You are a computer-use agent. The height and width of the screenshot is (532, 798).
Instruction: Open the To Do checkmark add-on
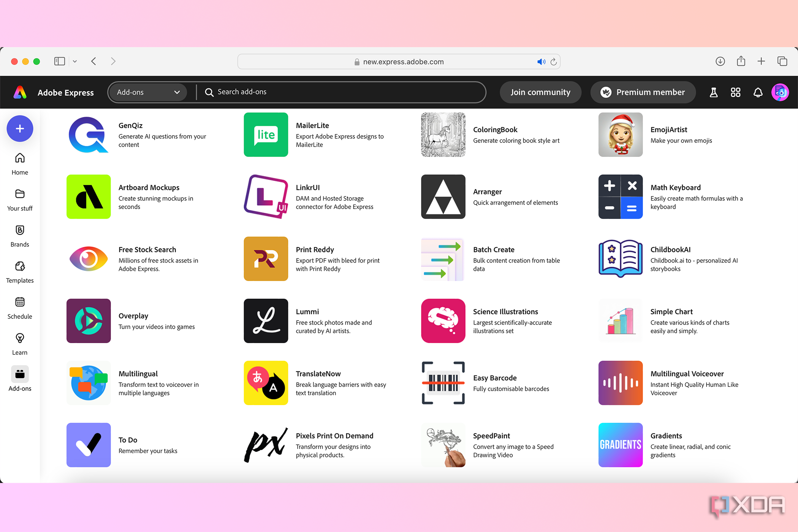pos(89,445)
